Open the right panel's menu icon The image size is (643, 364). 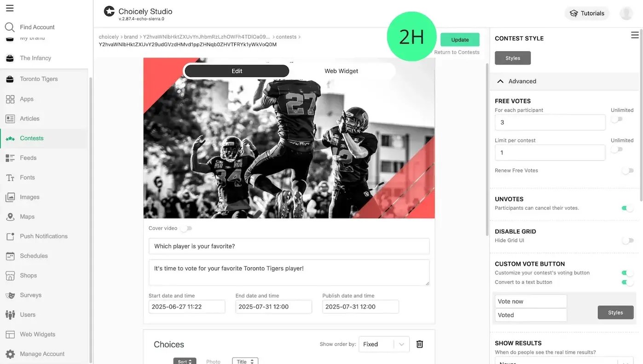click(635, 35)
